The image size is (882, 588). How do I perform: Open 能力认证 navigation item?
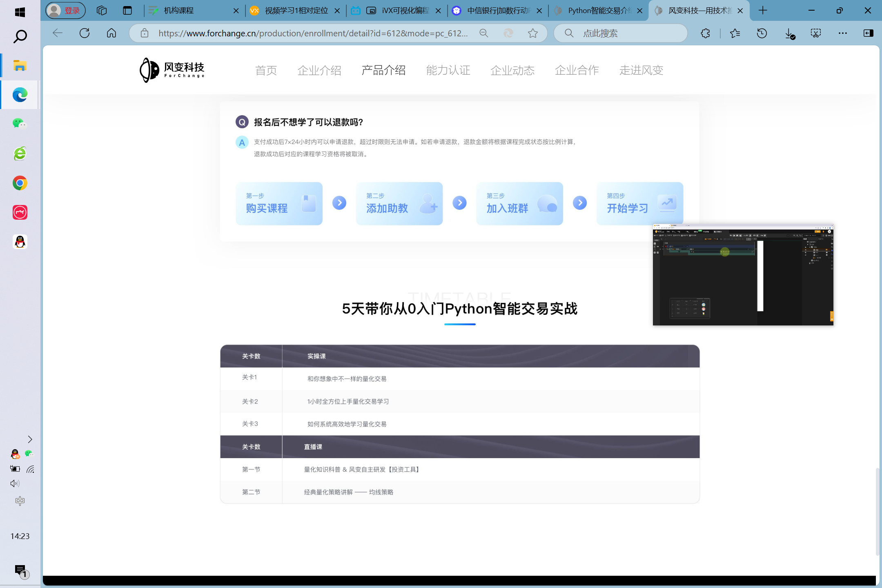point(448,70)
